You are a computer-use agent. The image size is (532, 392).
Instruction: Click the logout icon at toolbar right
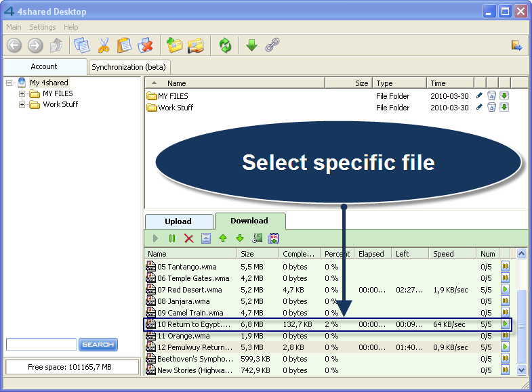click(516, 45)
